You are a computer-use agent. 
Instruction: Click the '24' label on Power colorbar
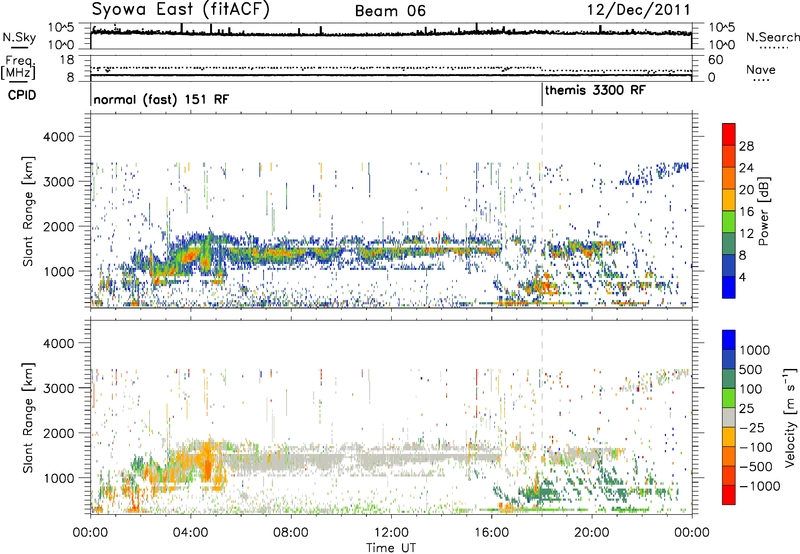(746, 168)
